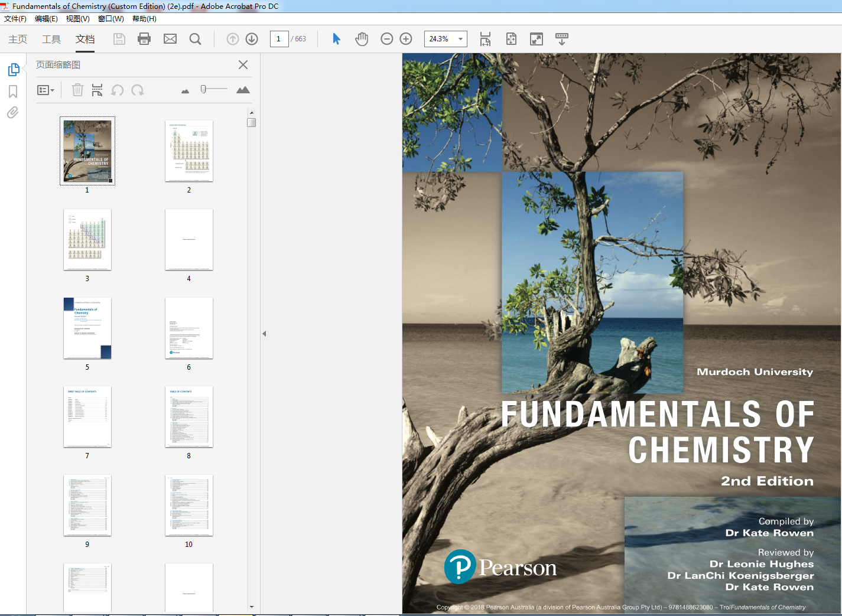Click thumbnail scrollbar down arrow
Screen dimensions: 842x616
pos(252,607)
